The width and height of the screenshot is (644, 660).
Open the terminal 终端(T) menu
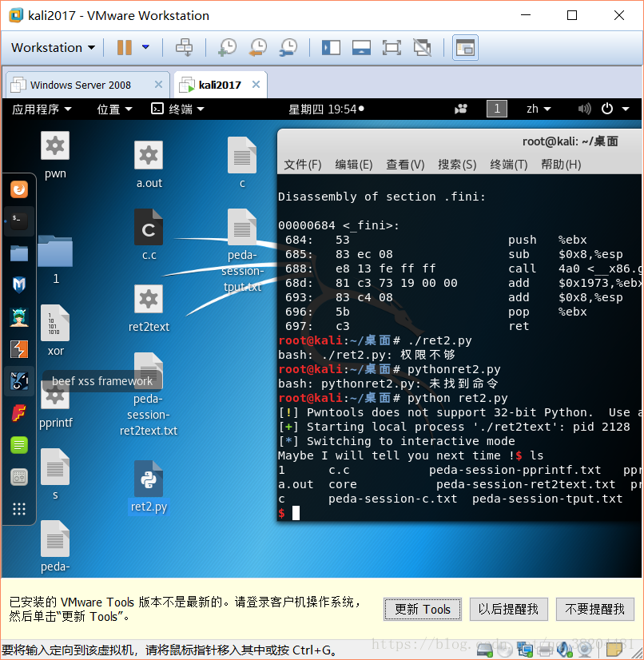tap(509, 165)
